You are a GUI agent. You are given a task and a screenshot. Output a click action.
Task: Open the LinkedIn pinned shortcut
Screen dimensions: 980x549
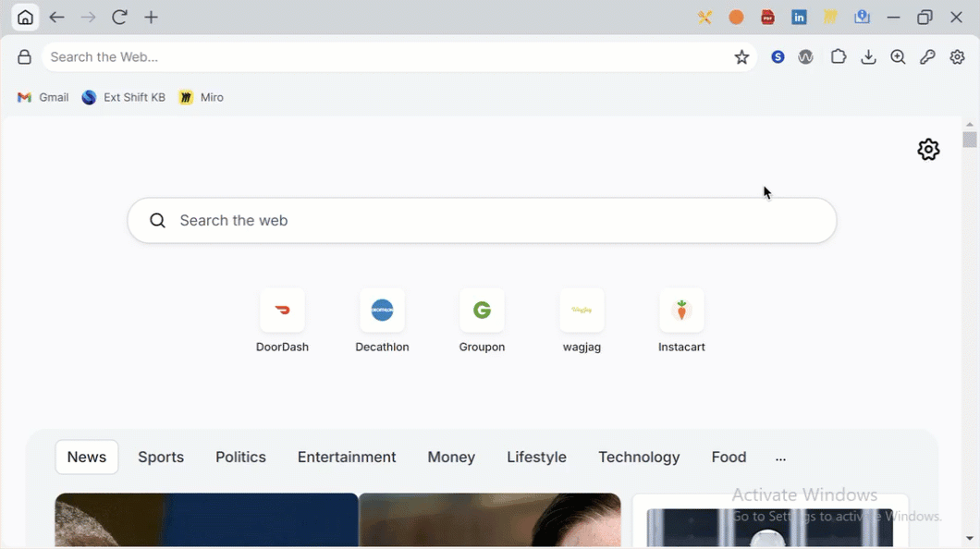click(799, 18)
